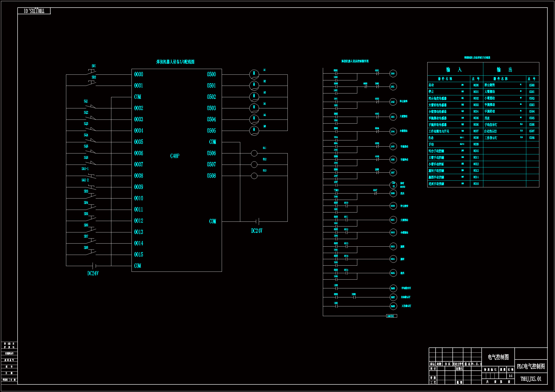This screenshot has height=392, width=555.
Task: Select the HL3 indicator lamp circle
Action: (254, 176)
